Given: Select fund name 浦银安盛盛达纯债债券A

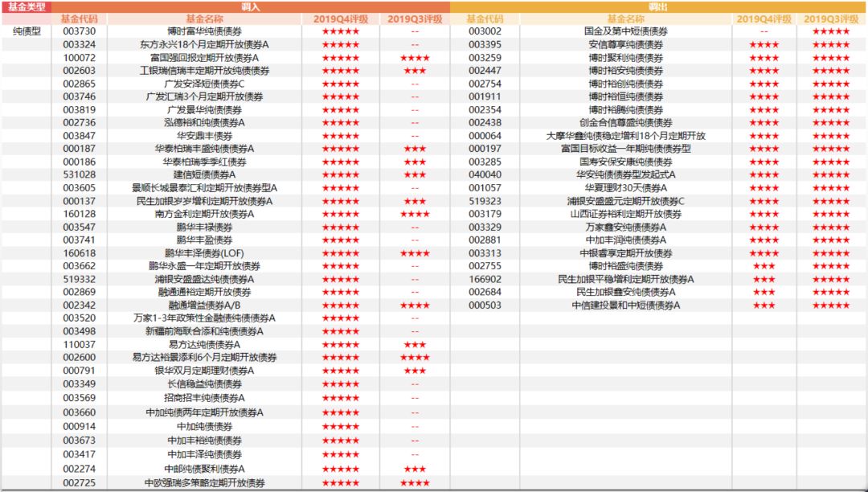Looking at the screenshot, I should (205, 280).
